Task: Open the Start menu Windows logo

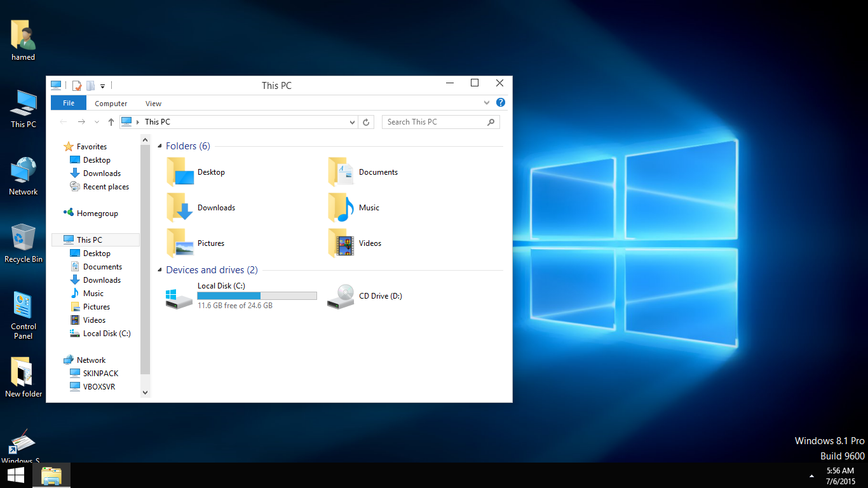Action: pyautogui.click(x=16, y=475)
